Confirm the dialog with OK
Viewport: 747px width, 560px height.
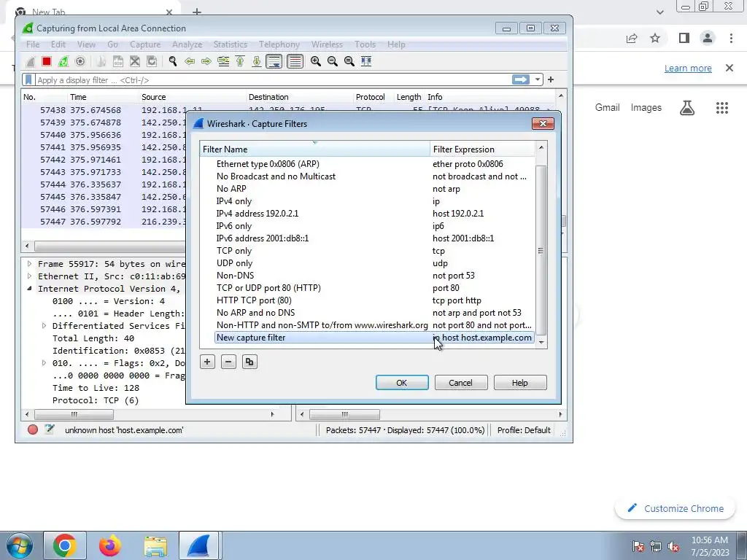402,383
